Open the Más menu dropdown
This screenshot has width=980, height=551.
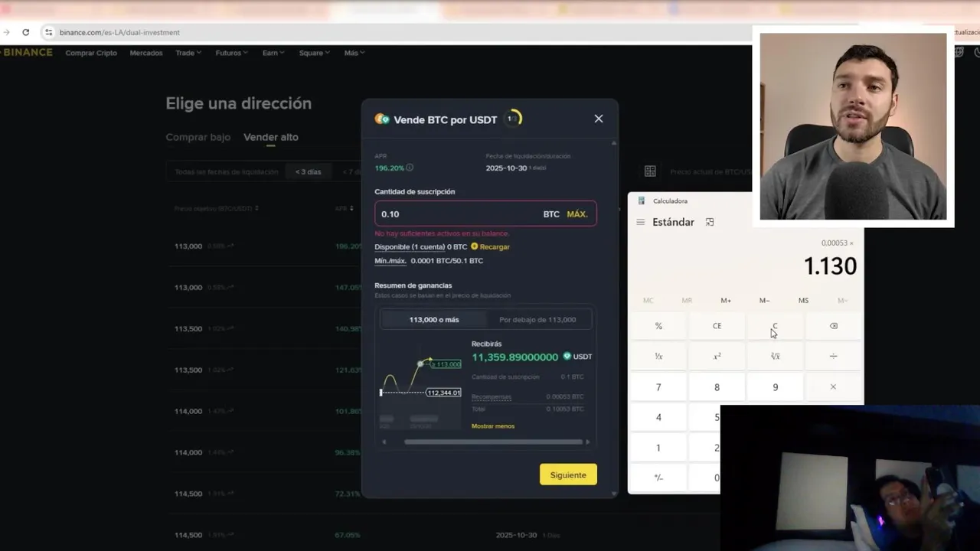point(354,53)
